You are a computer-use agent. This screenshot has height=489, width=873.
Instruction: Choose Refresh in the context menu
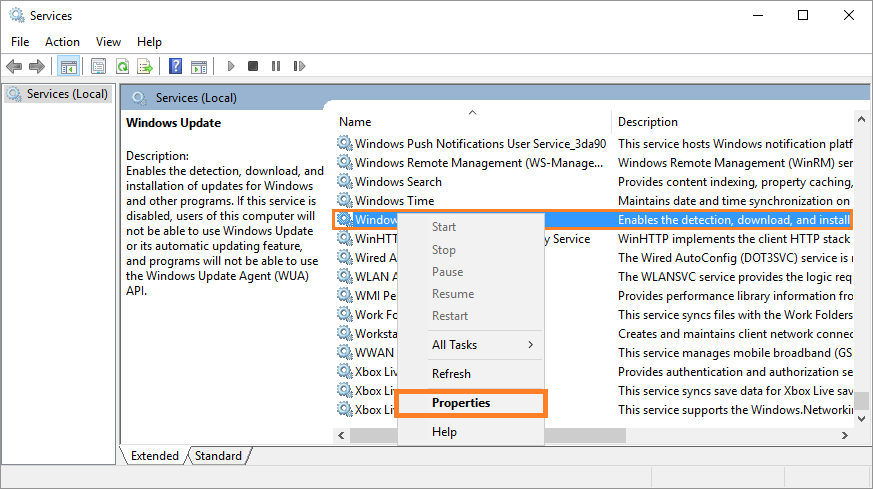coord(470,374)
